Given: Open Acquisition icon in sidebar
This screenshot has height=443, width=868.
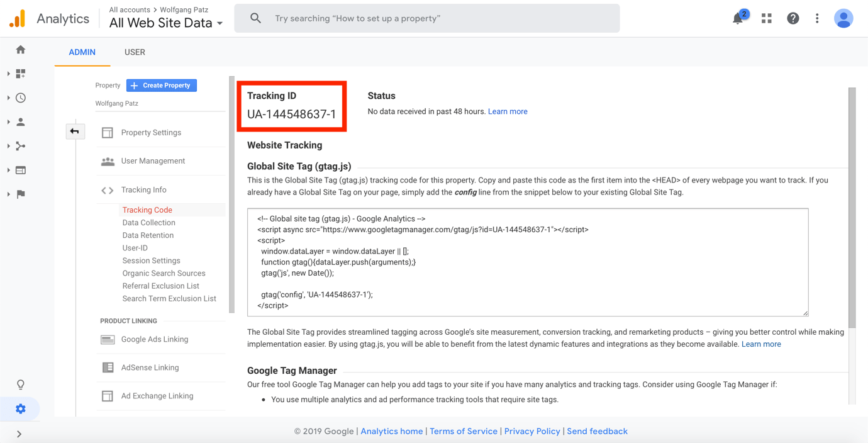Looking at the screenshot, I should [21, 146].
